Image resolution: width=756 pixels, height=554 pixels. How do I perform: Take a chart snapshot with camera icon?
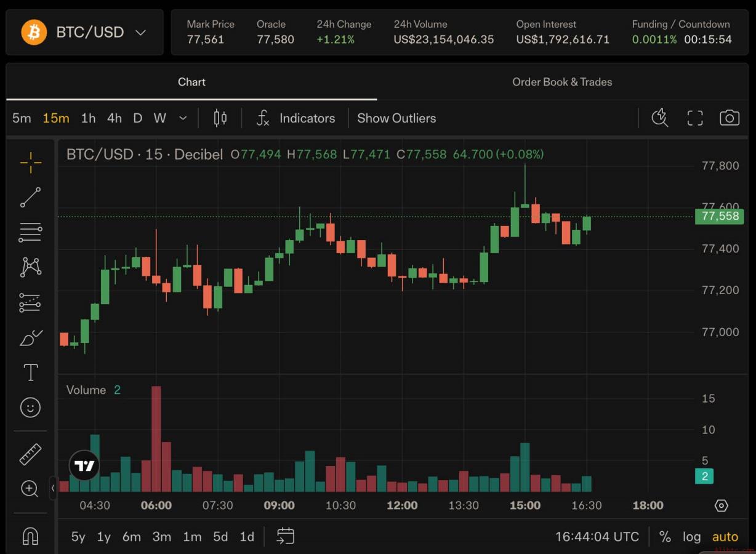click(730, 118)
